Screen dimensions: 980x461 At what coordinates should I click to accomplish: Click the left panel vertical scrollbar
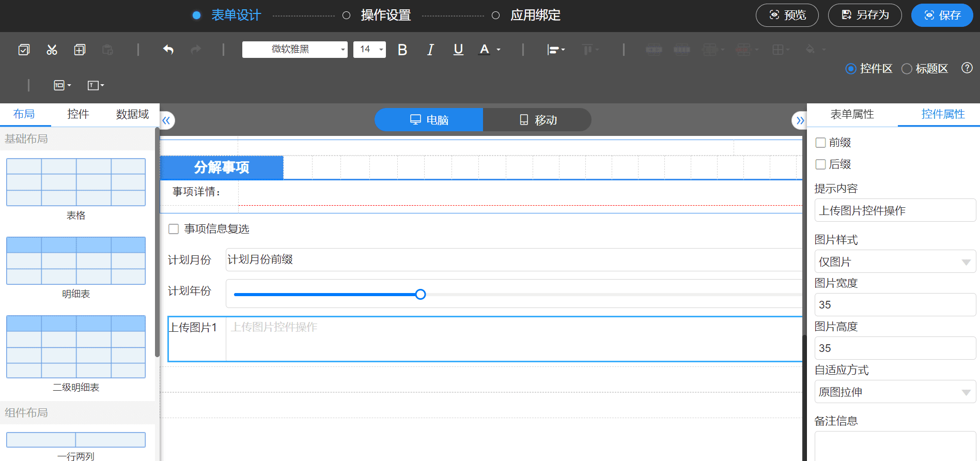coord(157,243)
